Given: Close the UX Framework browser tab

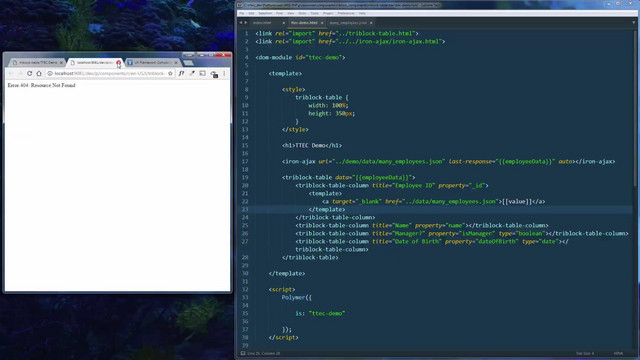Looking at the screenshot, I should coord(176,62).
